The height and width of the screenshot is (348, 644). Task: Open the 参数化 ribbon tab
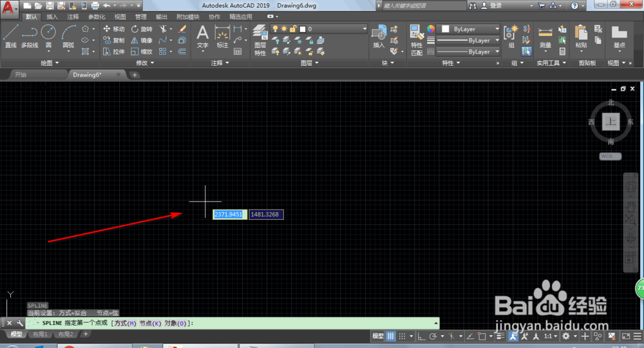97,17
